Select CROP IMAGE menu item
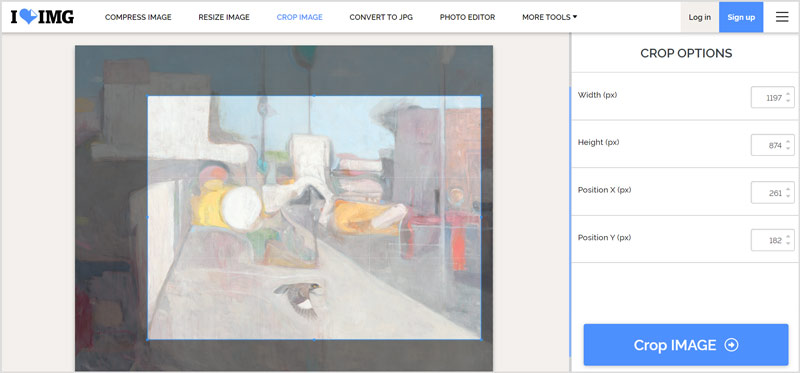The width and height of the screenshot is (800, 373). pos(299,17)
